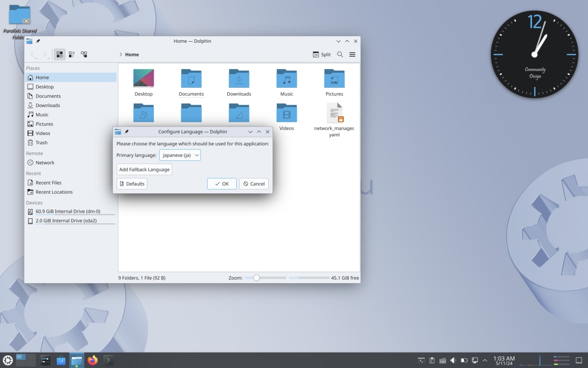588x368 pixels.
Task: Launch Firefox from taskbar
Action: click(93, 360)
